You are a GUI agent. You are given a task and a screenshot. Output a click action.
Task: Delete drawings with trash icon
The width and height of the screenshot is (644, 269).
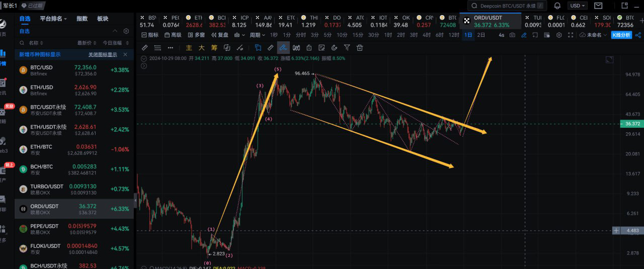[360, 48]
